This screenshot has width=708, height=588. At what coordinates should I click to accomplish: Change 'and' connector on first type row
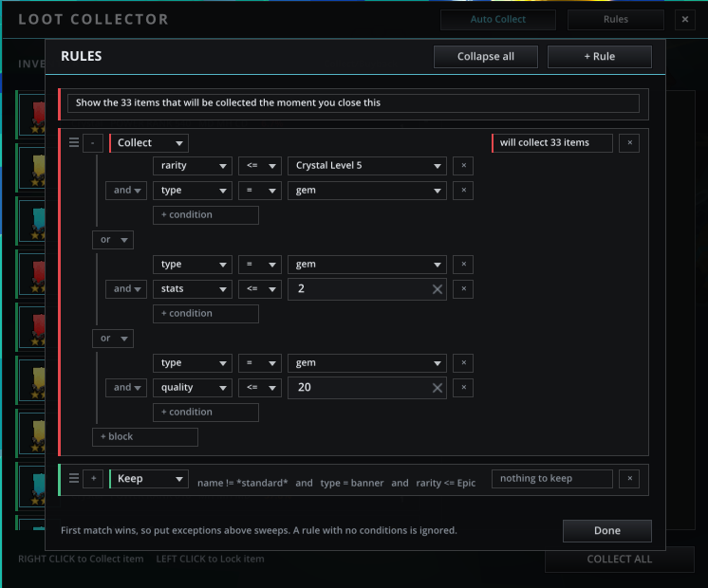click(126, 191)
